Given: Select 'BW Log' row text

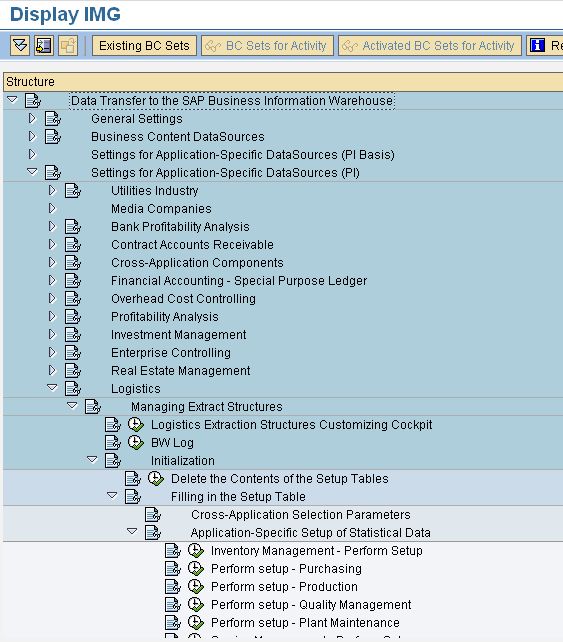Looking at the screenshot, I should (172, 443).
